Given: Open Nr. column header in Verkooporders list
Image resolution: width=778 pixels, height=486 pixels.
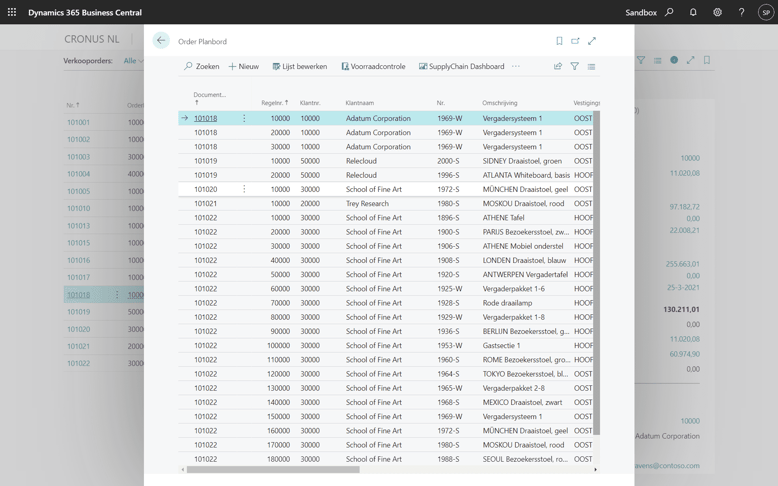Looking at the screenshot, I should tap(73, 105).
